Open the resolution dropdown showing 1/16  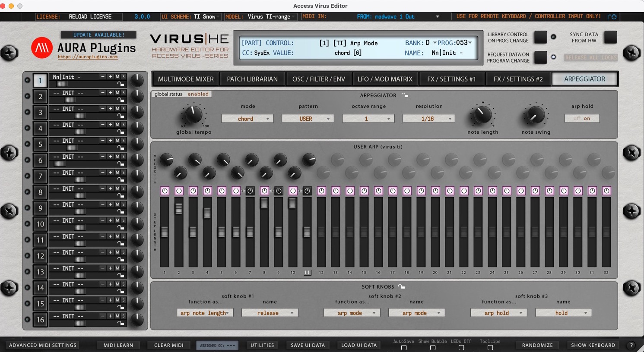coord(428,119)
